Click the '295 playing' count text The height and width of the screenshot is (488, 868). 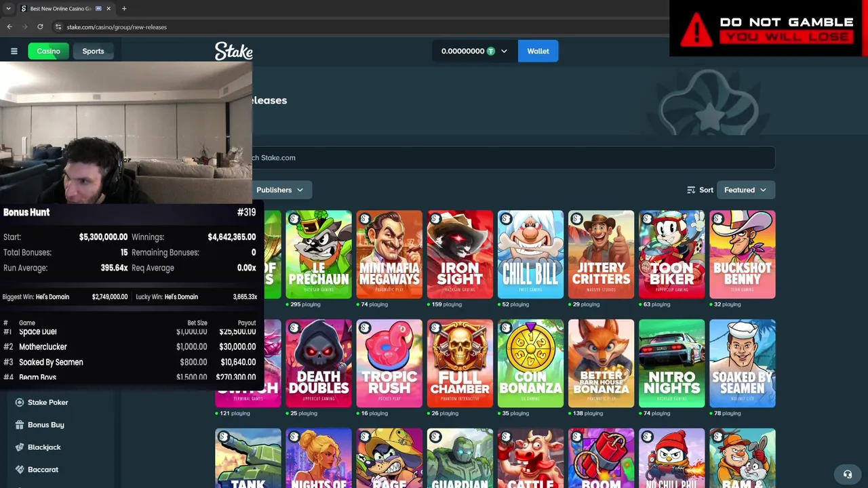click(x=305, y=304)
